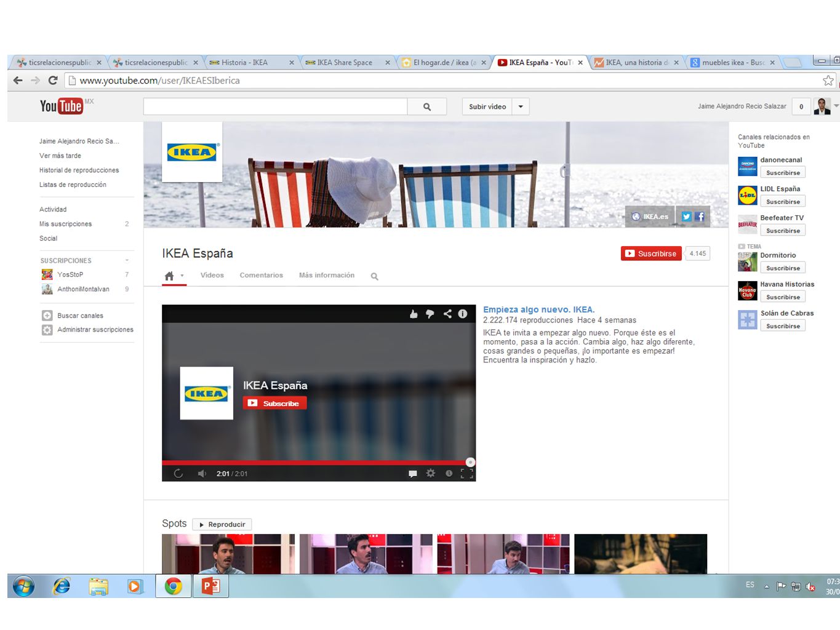Click the Administrar suscripciones gear icon
Screen dimensions: 840x630
coord(47,330)
